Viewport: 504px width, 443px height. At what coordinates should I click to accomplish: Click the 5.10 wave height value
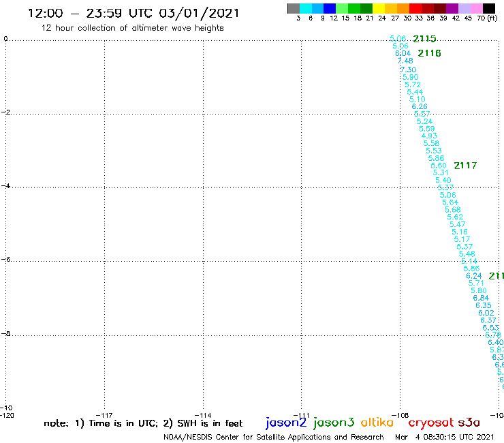418,99
